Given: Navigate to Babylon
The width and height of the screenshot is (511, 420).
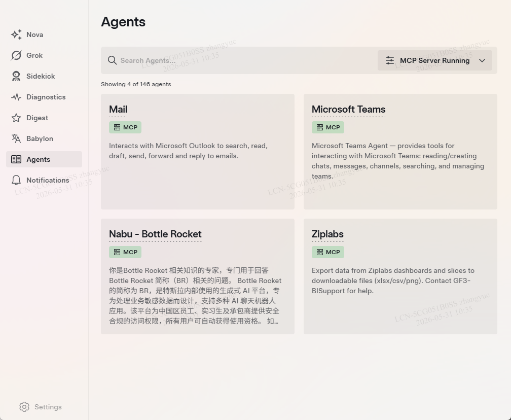Looking at the screenshot, I should click(44, 138).
